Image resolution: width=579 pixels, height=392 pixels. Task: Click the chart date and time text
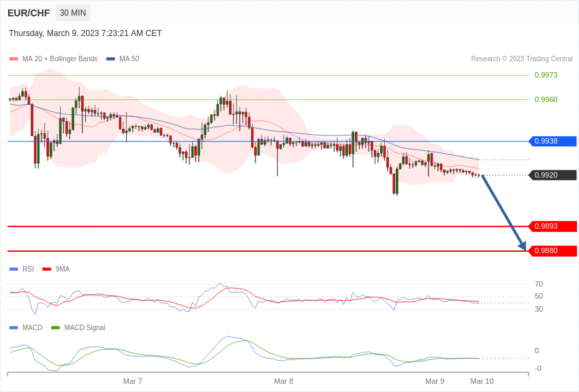[85, 33]
